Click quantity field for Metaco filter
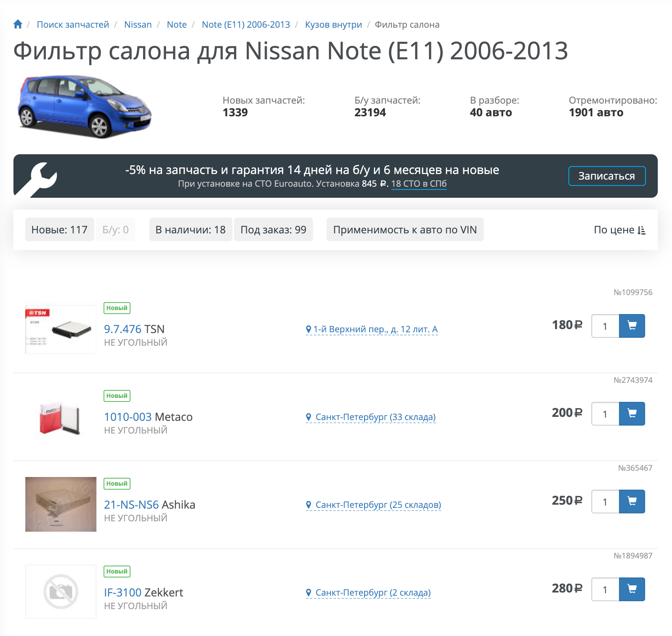This screenshot has height=636, width=672. click(x=605, y=414)
